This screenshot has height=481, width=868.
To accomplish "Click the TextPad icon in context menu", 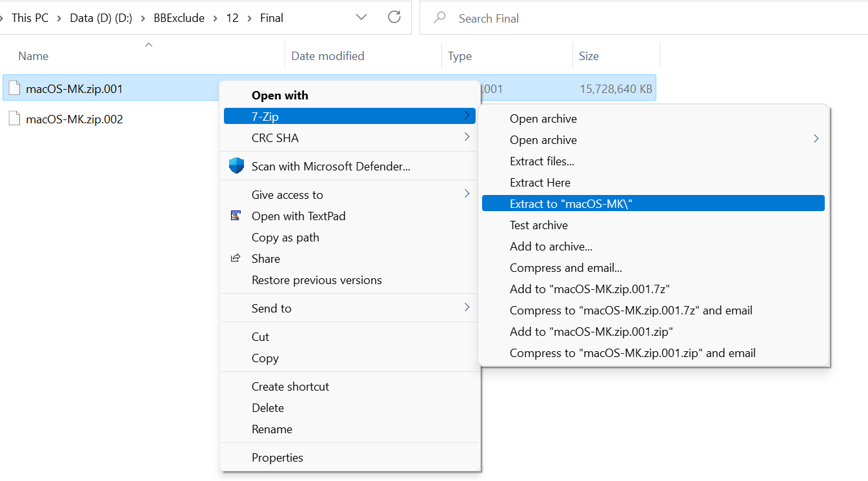I will pos(236,216).
